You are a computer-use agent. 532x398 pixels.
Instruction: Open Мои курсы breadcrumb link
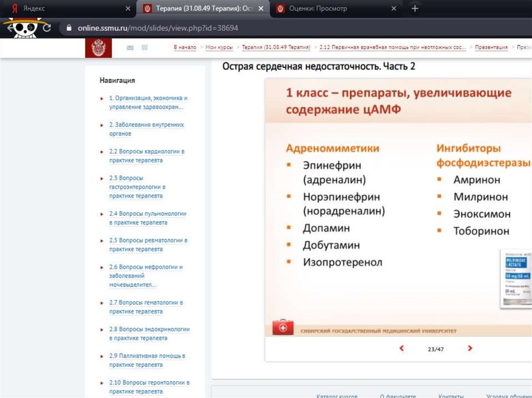[x=219, y=47]
